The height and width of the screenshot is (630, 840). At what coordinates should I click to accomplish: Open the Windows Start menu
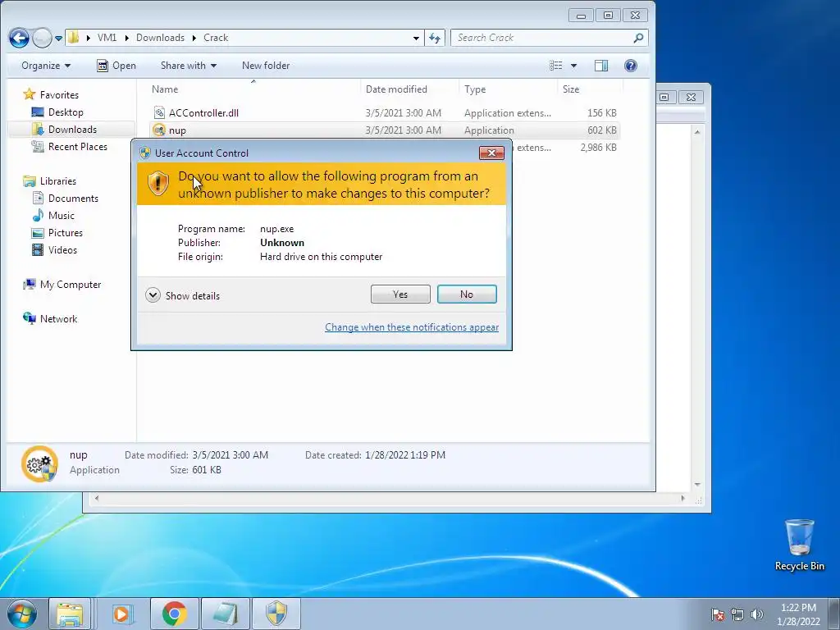21,614
